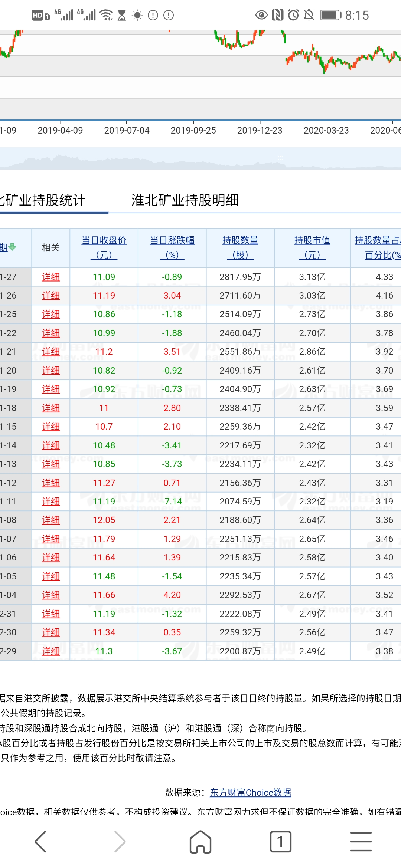Viewport: 401px width, 868px height.
Task: Tap the browser forward arrow
Action: coord(120,842)
